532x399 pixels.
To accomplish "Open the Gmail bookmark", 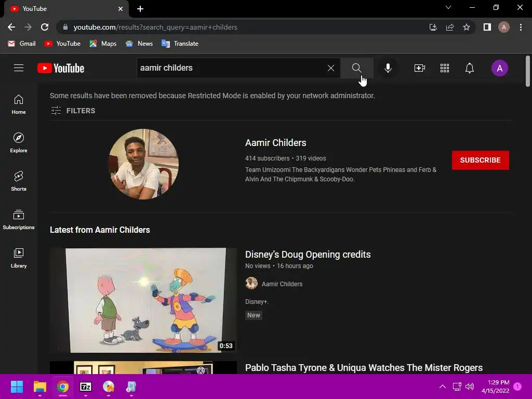I will coord(22,44).
